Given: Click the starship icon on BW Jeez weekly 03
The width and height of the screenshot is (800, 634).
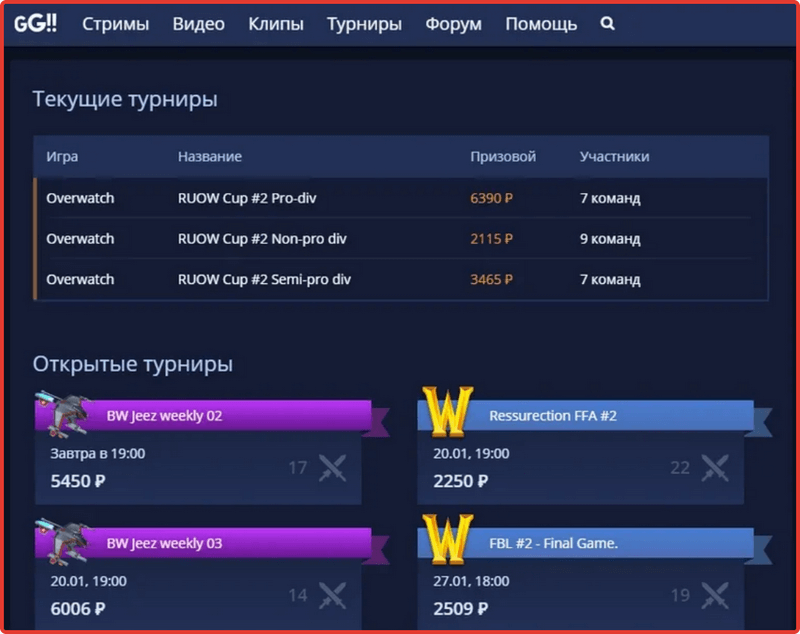Looking at the screenshot, I should 64,542.
